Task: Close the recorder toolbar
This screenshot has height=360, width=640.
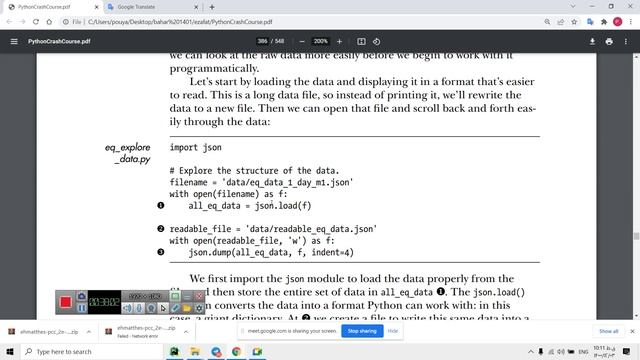Action: click(x=199, y=296)
